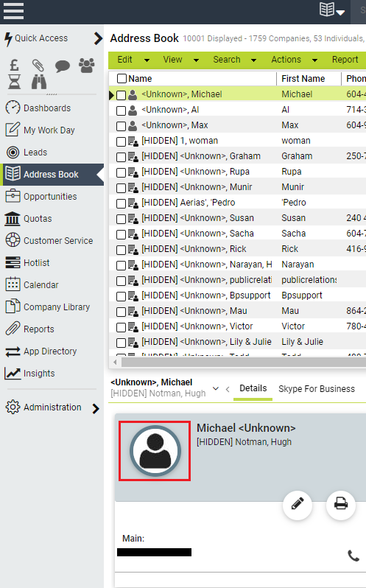Click the Calendar icon in sidebar
This screenshot has height=588, width=366.
tap(13, 284)
